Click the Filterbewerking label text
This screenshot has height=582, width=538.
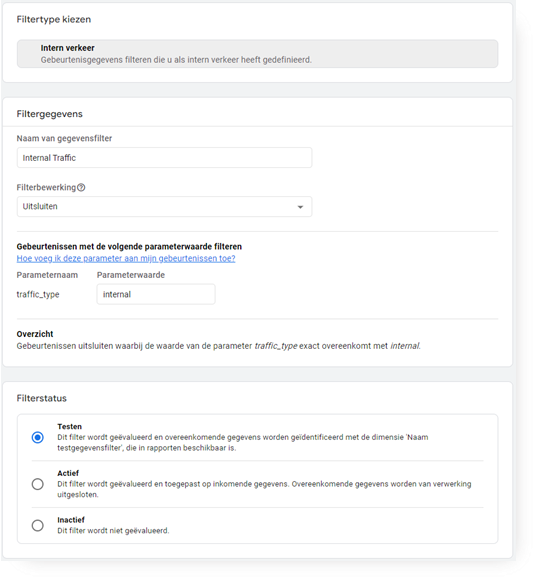point(46,187)
